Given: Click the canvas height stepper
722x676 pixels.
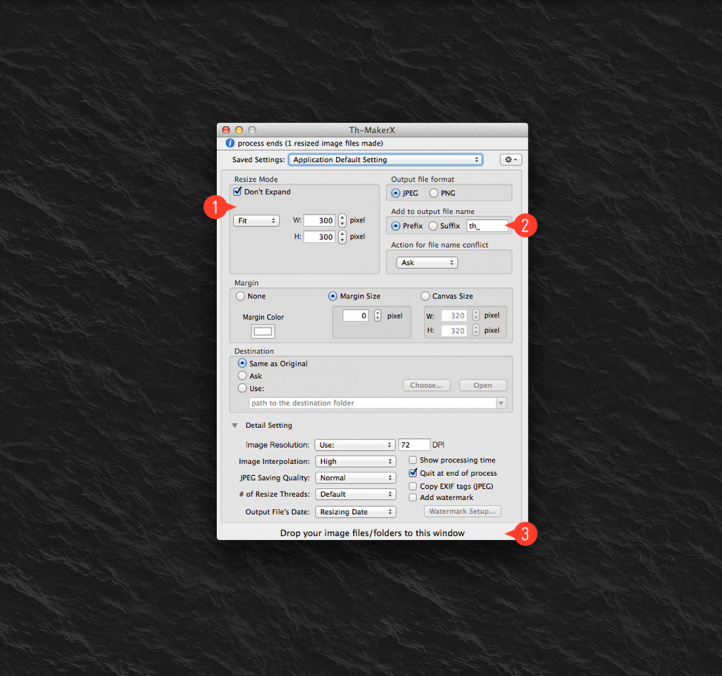Looking at the screenshot, I should pos(476,330).
